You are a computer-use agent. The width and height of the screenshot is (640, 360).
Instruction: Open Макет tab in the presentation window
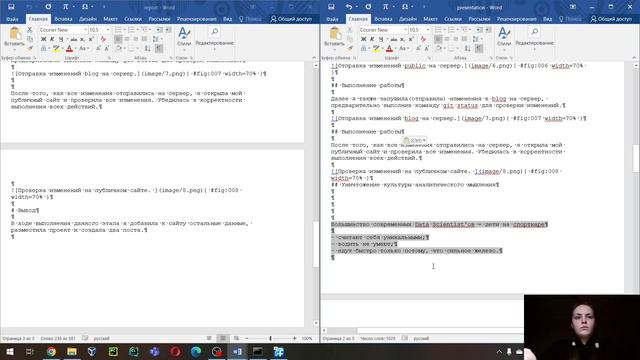(430, 19)
